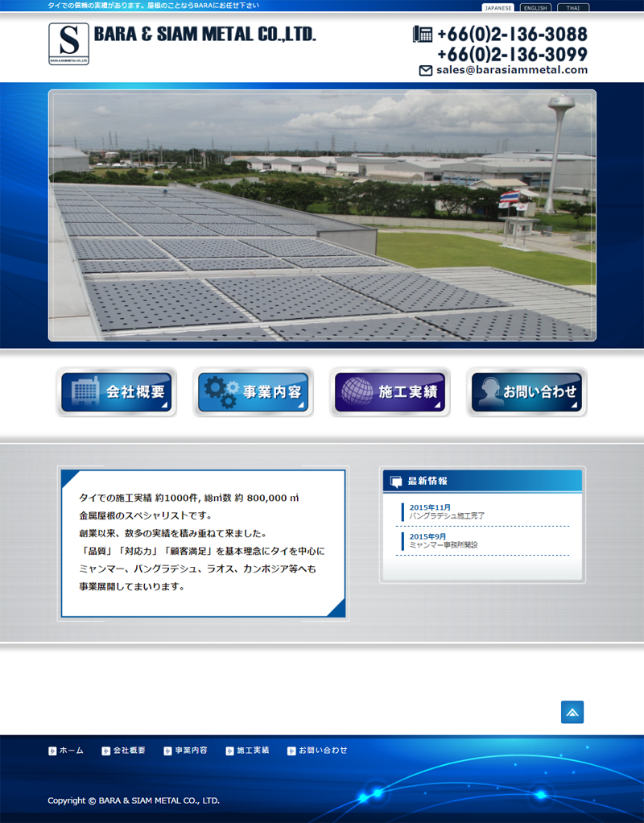644x823 pixels.
Task: Click the 最新情報 news panel header
Action: point(482,481)
